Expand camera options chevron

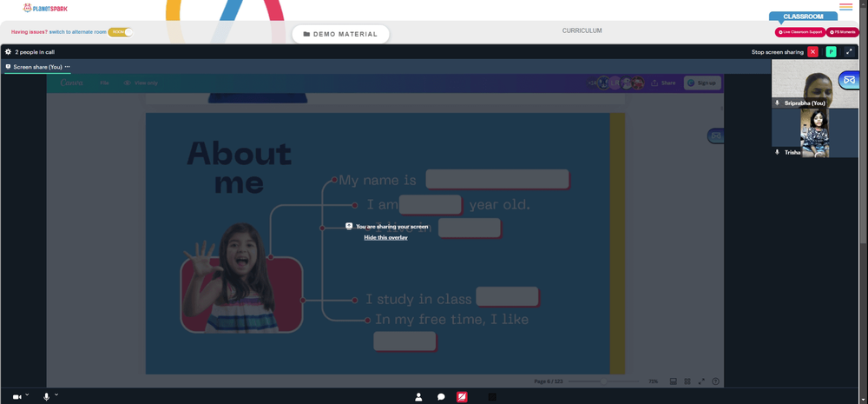click(x=27, y=395)
